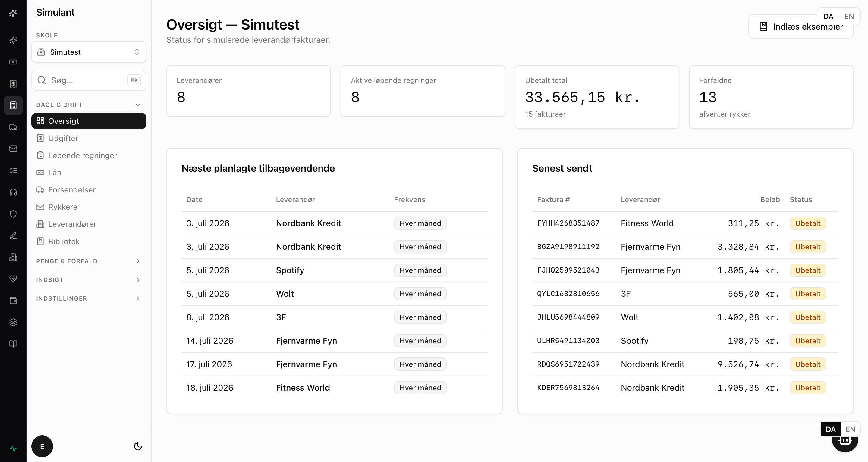The width and height of the screenshot is (868, 462).
Task: Click the truck icon in the dark rail
Action: tap(13, 127)
